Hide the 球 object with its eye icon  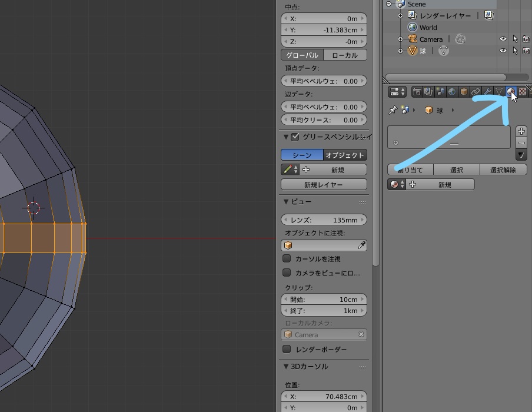pos(503,51)
